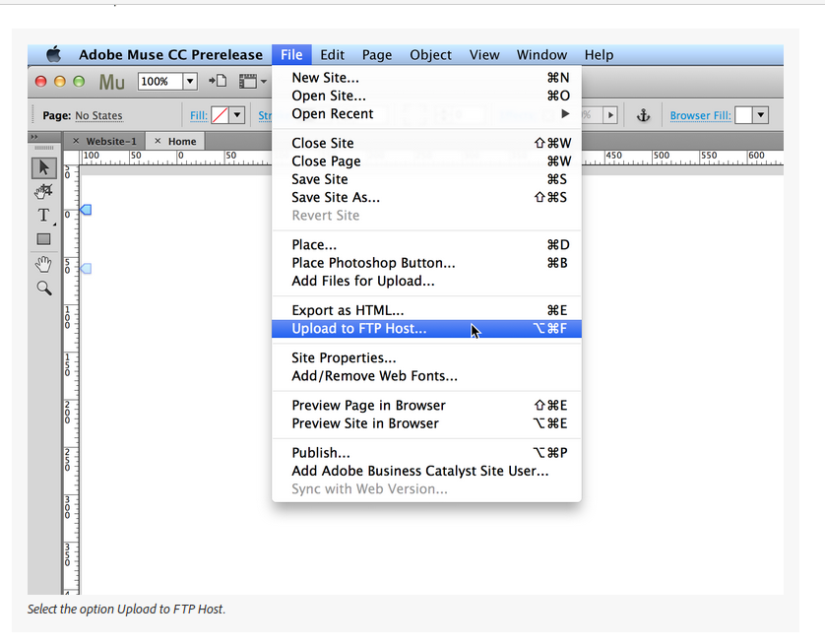Open the Edit menu
The height and width of the screenshot is (644, 825).
click(x=332, y=55)
